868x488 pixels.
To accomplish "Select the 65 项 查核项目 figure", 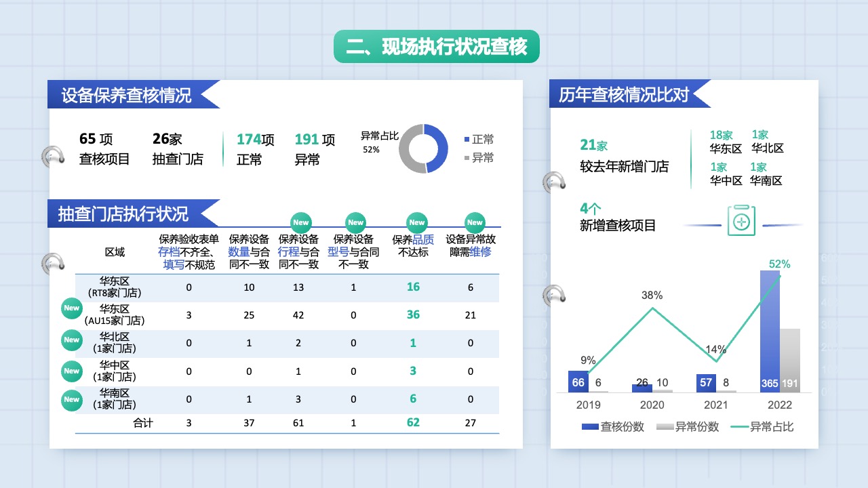I will (105, 149).
